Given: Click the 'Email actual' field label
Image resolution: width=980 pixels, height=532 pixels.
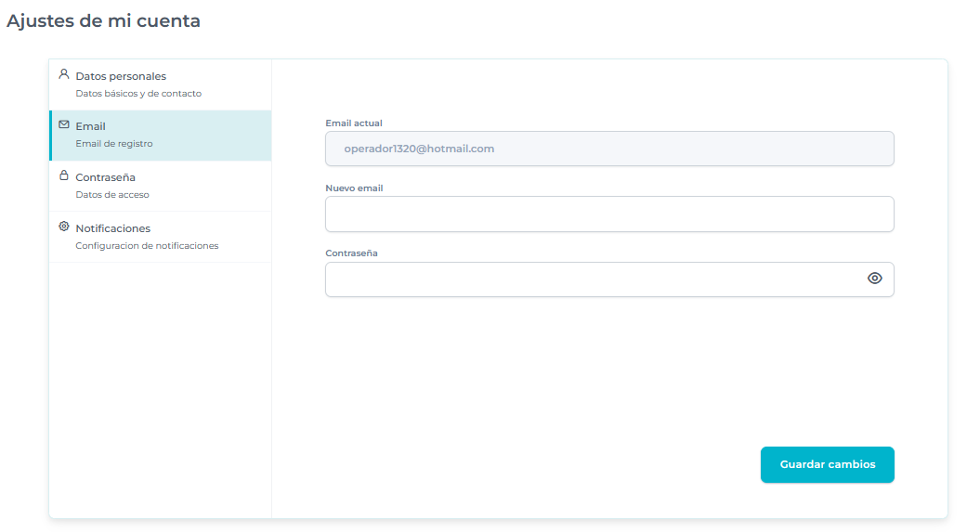Looking at the screenshot, I should pyautogui.click(x=354, y=123).
